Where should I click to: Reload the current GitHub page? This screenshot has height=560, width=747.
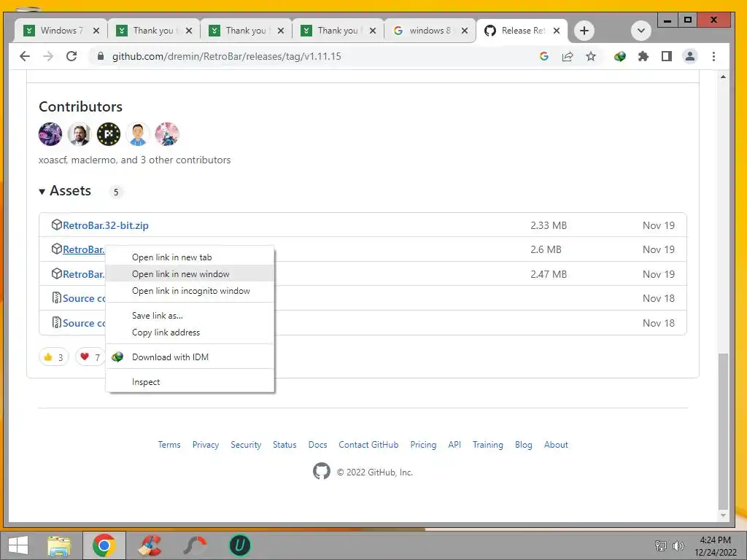[71, 56]
